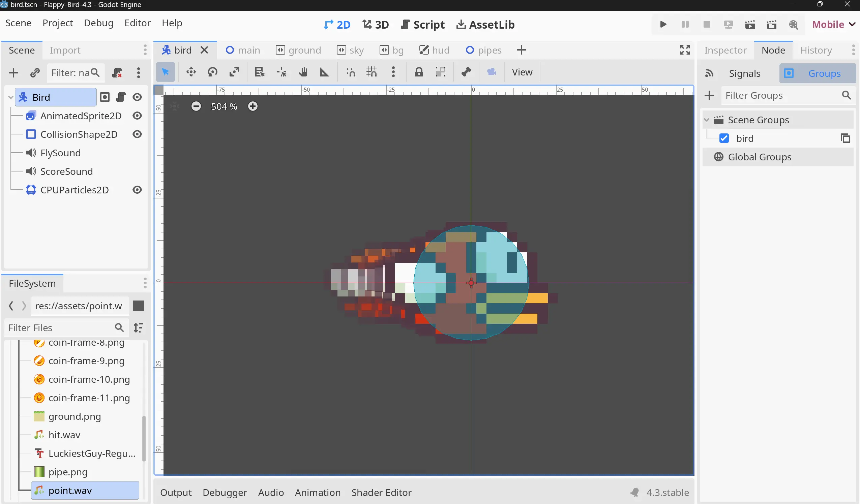Open the scene tree extra options menu

(138, 73)
